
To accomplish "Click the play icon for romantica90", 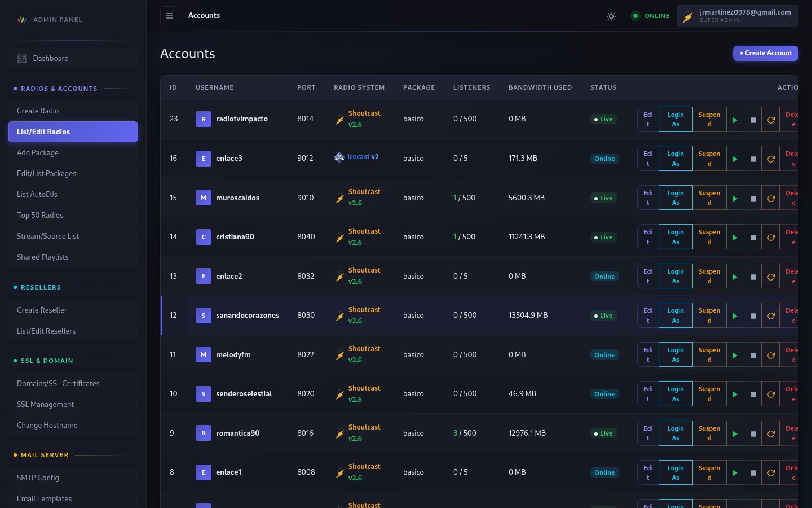I will [735, 434].
